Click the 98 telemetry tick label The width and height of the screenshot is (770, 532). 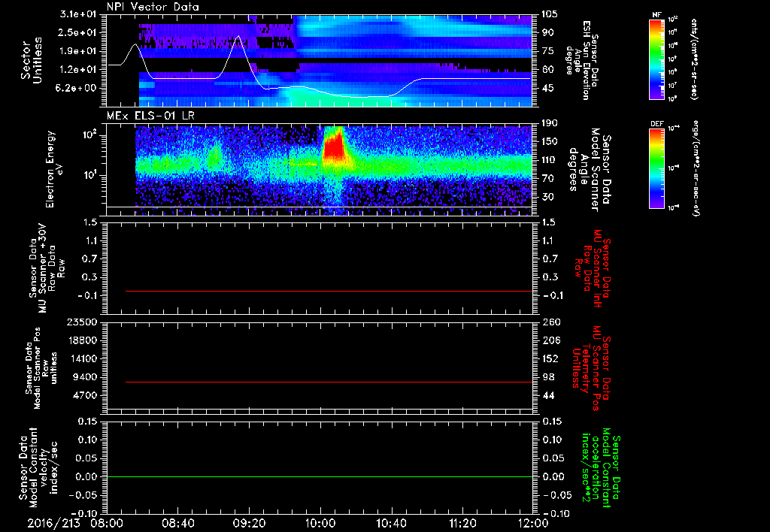click(547, 377)
